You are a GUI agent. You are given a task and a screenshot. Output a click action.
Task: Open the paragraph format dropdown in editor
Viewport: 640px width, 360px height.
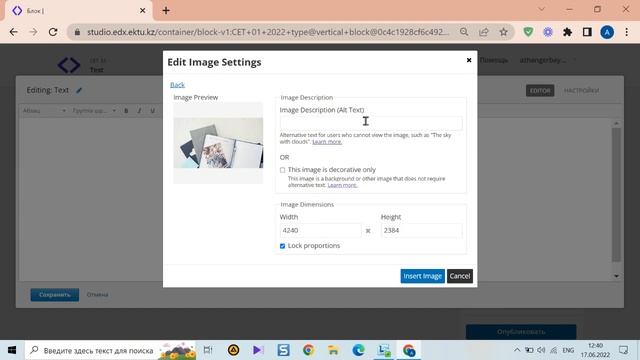click(x=44, y=111)
